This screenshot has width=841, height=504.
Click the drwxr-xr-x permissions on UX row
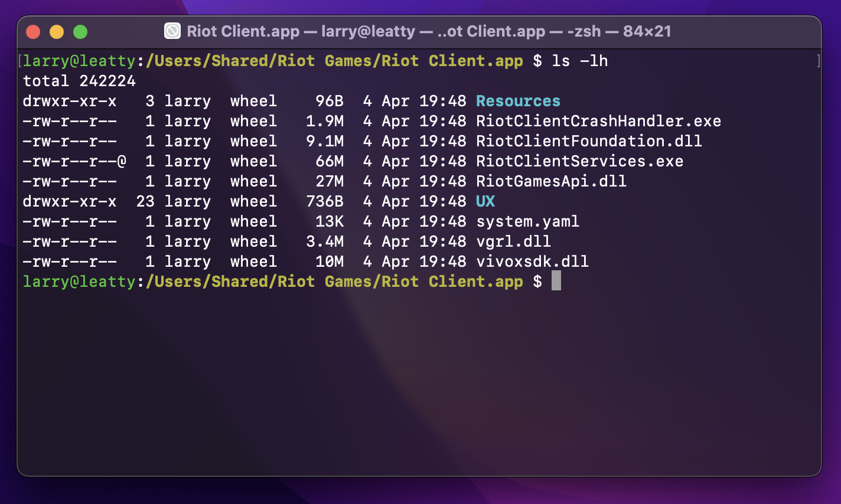point(70,201)
